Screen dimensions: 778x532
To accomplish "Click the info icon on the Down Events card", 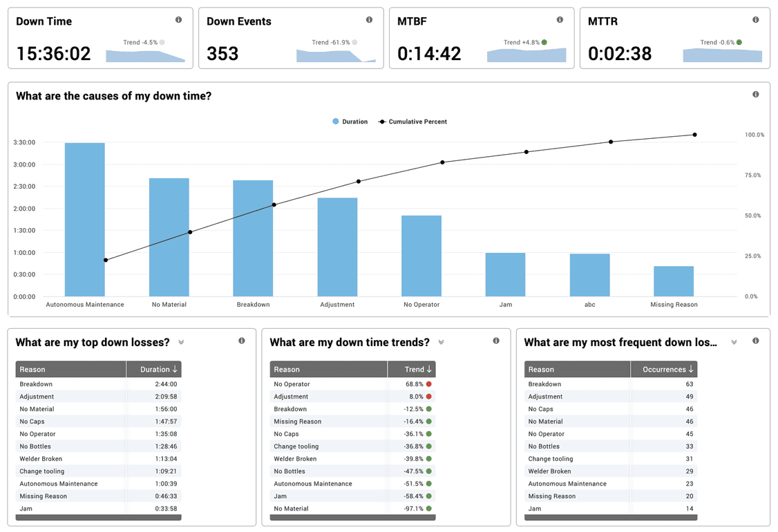I will pyautogui.click(x=369, y=20).
